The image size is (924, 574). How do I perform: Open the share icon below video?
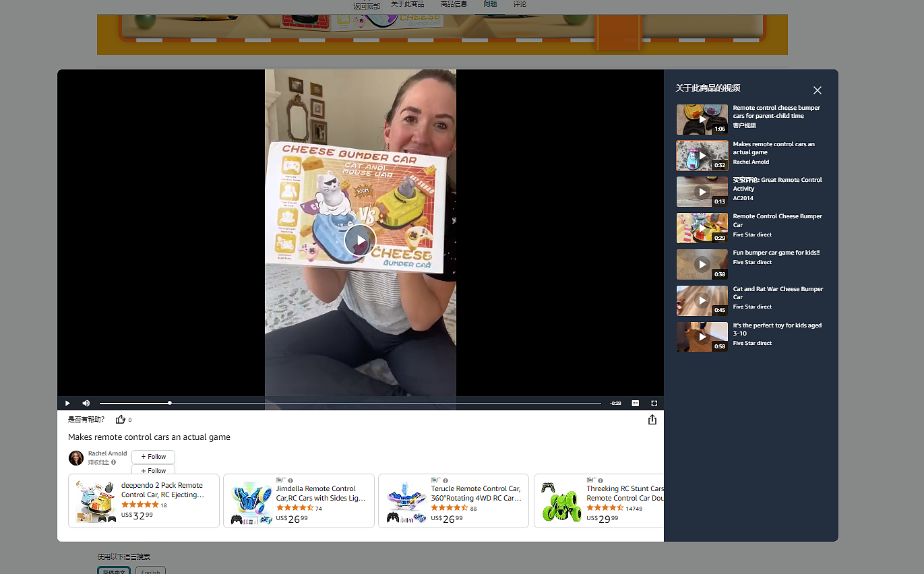tap(652, 420)
